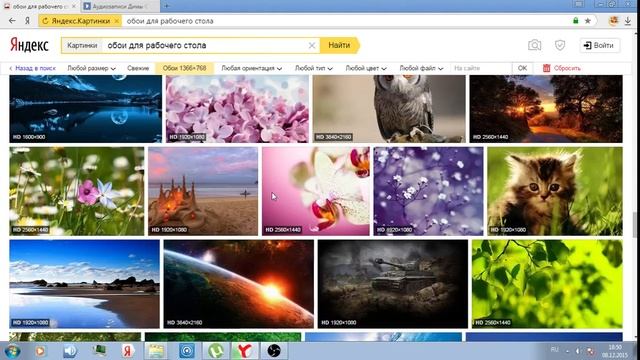Screen dimensions: 640x360
Task: Open the blue sky seashore wallpaper
Action: pyautogui.click(x=84, y=284)
